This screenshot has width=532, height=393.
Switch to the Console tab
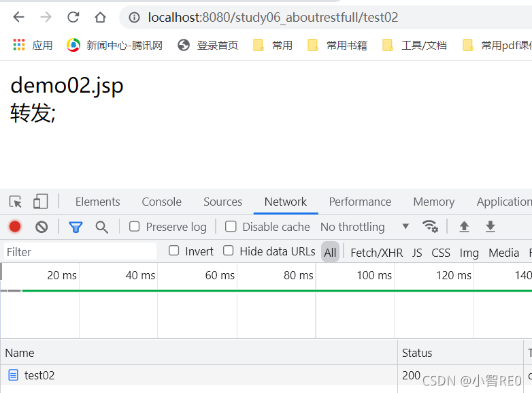pyautogui.click(x=161, y=202)
